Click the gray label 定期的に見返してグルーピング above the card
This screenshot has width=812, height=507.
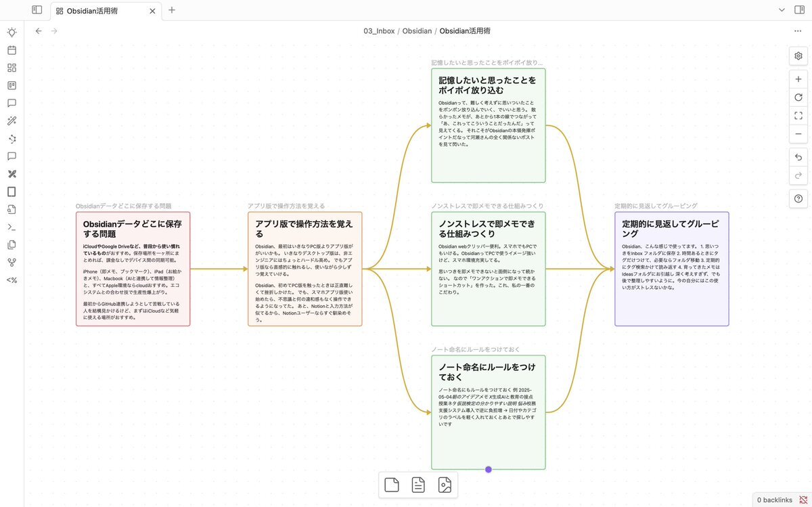pos(656,206)
